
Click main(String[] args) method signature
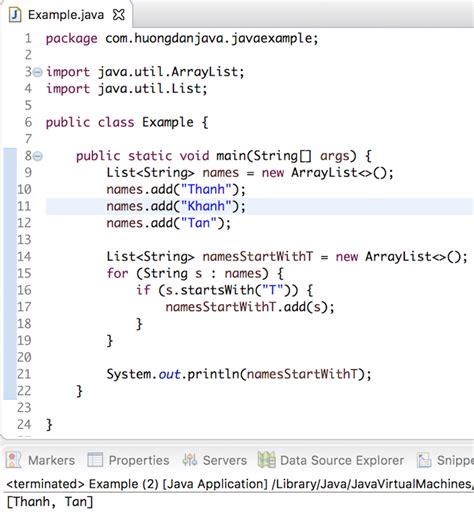287,156
